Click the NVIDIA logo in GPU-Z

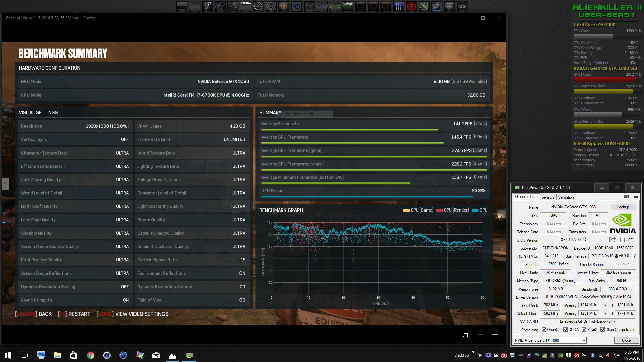tap(623, 224)
